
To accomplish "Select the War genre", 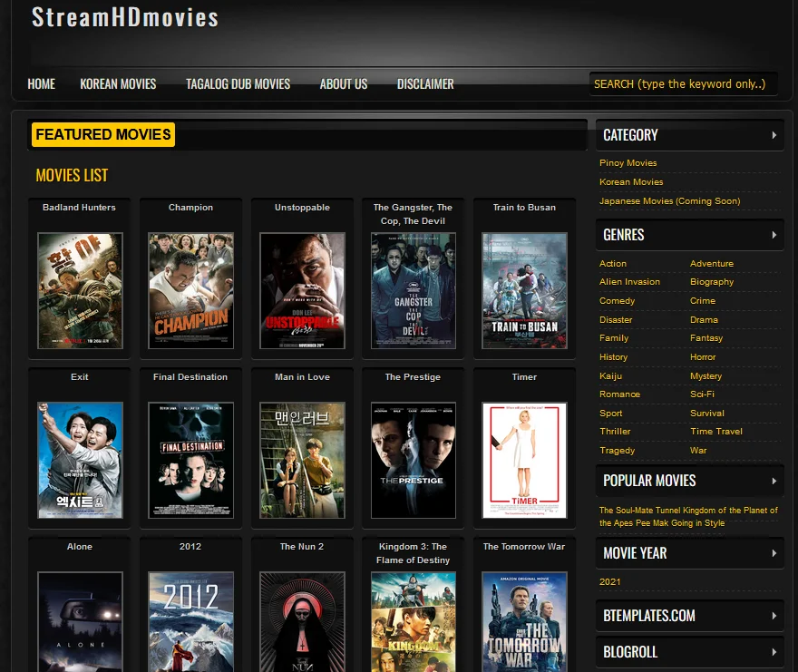I will 697,451.
